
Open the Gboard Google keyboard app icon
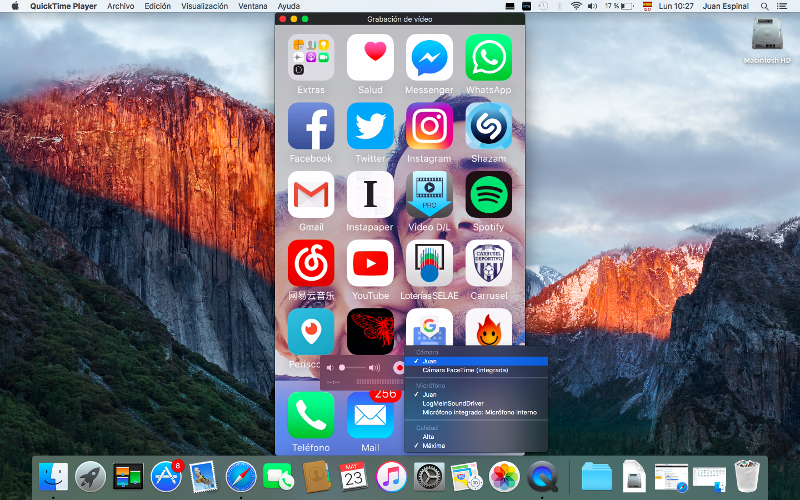point(429,328)
